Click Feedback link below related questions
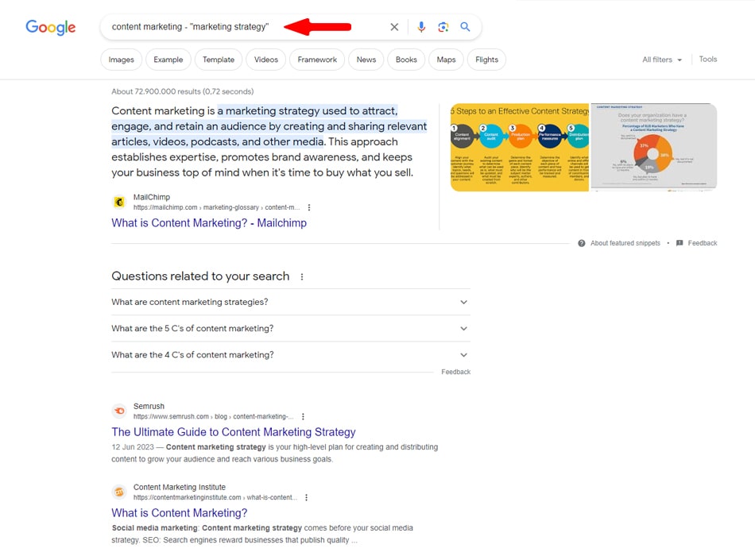The height and width of the screenshot is (560, 755). coord(456,372)
